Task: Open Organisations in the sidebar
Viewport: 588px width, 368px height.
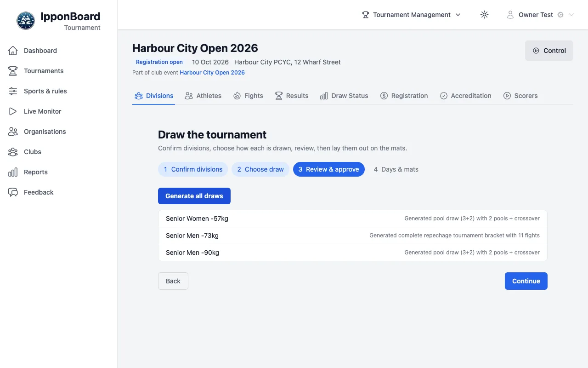Action: [x=59, y=132]
